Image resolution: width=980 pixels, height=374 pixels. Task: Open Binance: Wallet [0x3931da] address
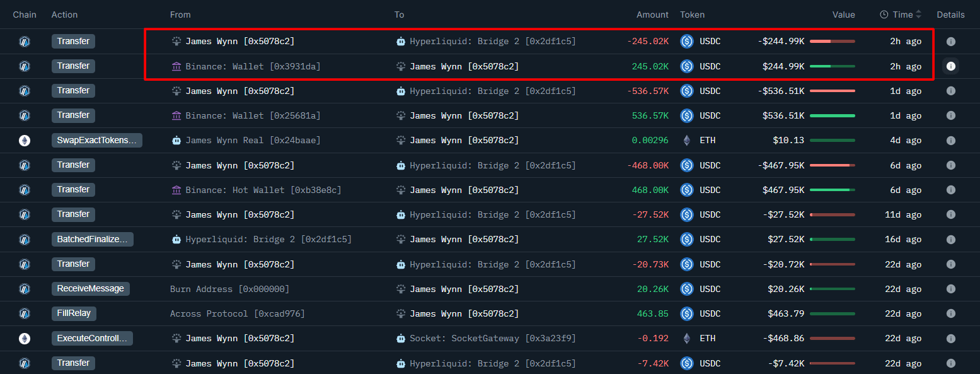point(253,66)
